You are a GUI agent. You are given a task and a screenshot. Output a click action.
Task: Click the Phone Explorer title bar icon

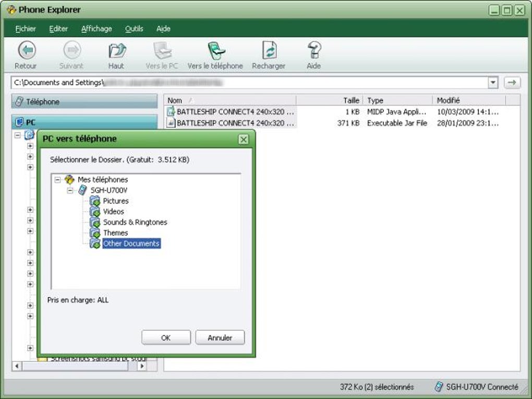11,9
